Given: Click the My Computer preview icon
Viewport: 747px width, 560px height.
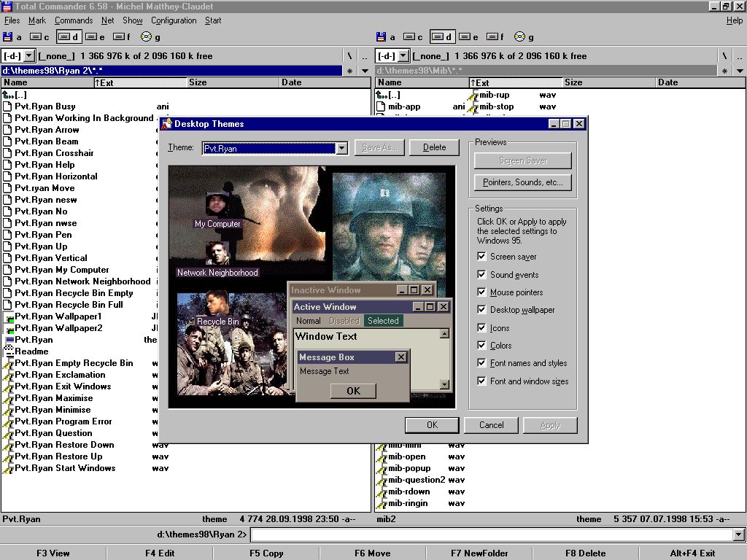Looking at the screenshot, I should tap(217, 204).
